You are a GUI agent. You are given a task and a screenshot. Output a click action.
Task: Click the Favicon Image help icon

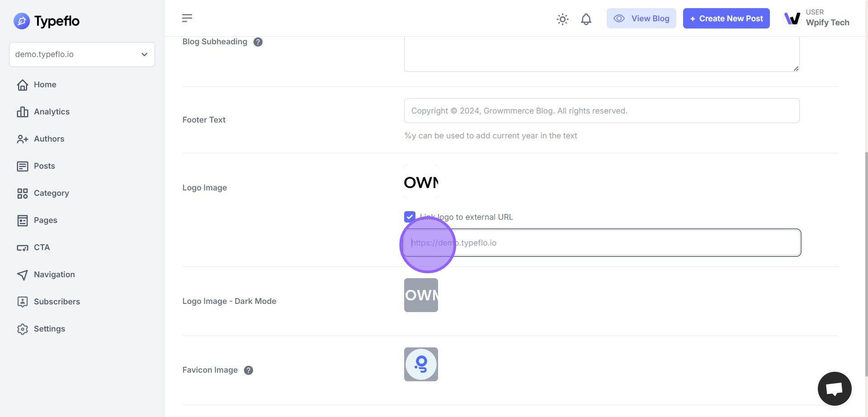tap(248, 370)
